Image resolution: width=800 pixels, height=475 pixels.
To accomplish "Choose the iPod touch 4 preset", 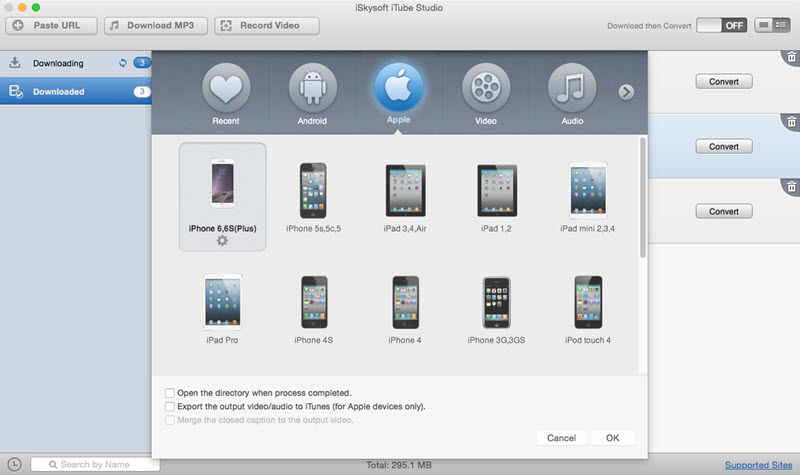I will click(588, 309).
